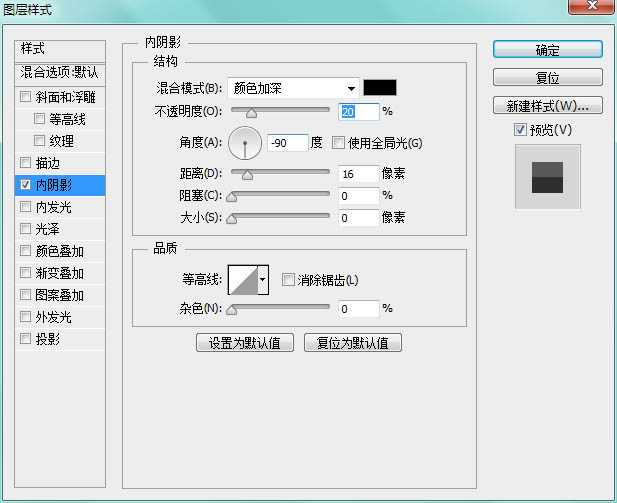
Task: Enable 图案叠加 checkbox
Action: [26, 294]
